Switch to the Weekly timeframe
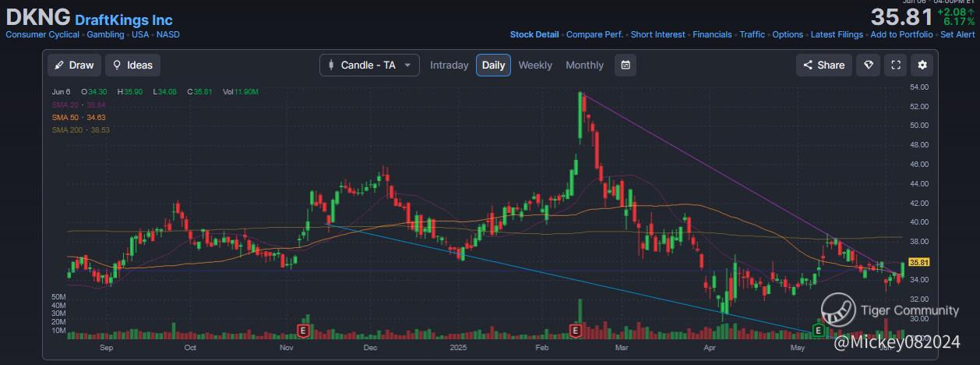Screen dimensions: 980x365 coord(535,65)
